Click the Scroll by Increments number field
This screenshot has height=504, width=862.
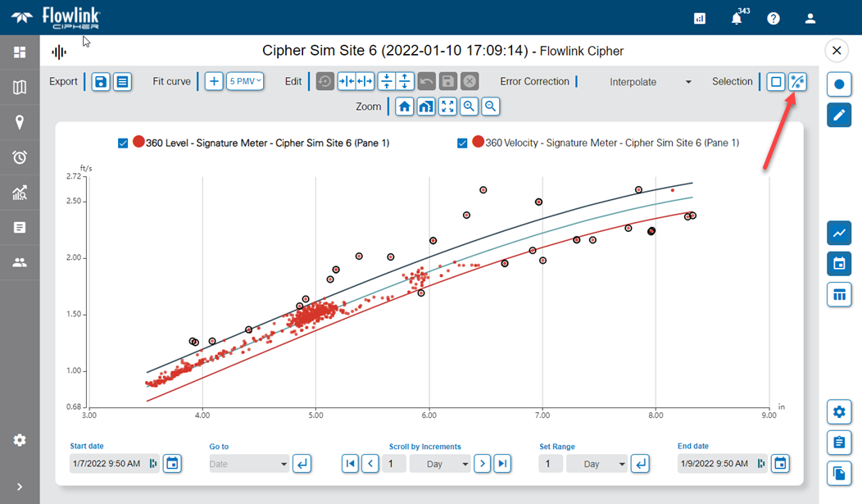tap(394, 464)
